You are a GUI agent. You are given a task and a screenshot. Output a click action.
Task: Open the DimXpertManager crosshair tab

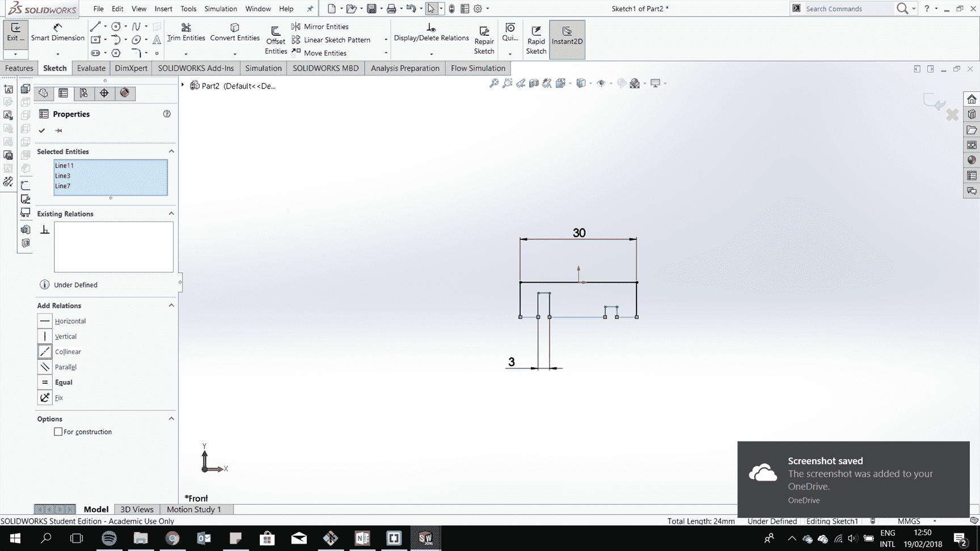104,93
